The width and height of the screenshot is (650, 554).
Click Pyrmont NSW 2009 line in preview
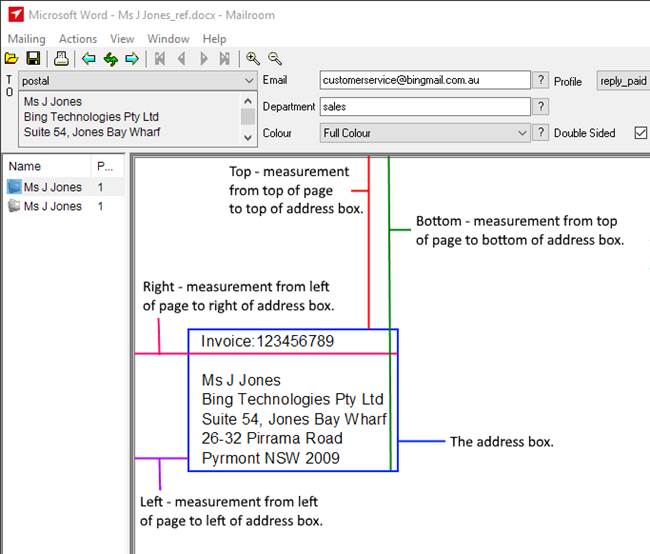tap(271, 458)
